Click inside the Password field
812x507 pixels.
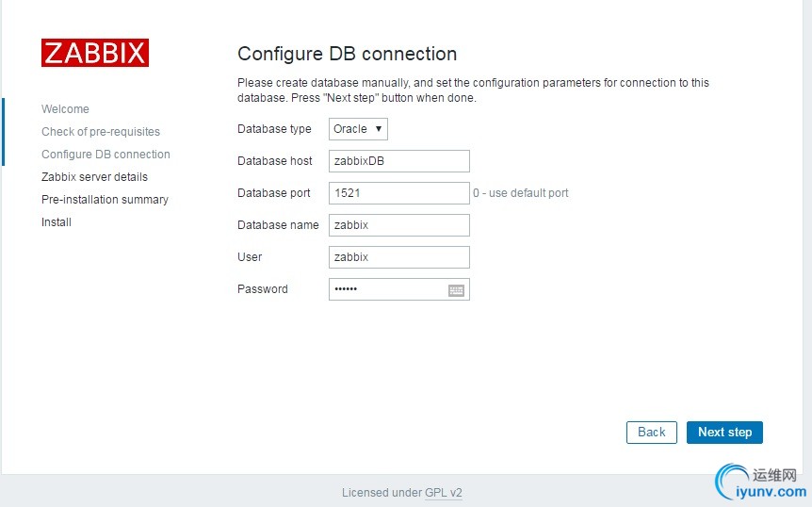click(386, 289)
